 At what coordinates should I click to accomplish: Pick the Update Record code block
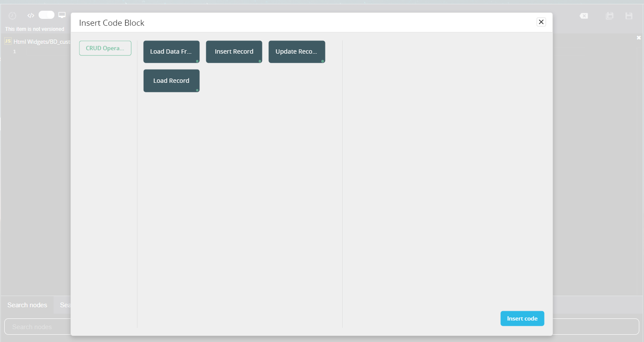[x=296, y=51]
